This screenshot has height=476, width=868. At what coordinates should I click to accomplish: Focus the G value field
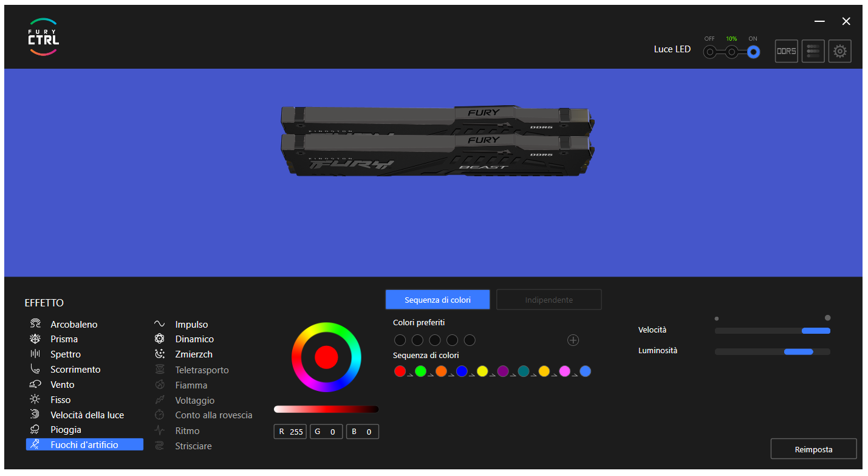(x=327, y=432)
